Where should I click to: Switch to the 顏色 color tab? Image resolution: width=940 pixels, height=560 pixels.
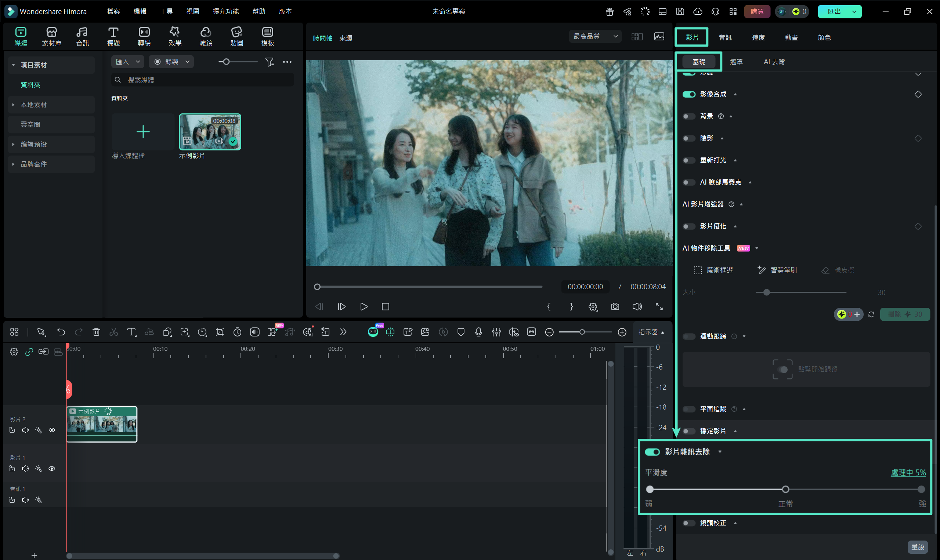tap(824, 37)
